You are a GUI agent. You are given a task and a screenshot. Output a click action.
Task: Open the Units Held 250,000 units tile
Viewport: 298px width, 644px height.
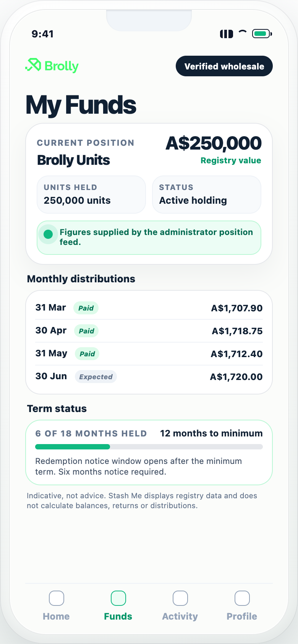91,194
